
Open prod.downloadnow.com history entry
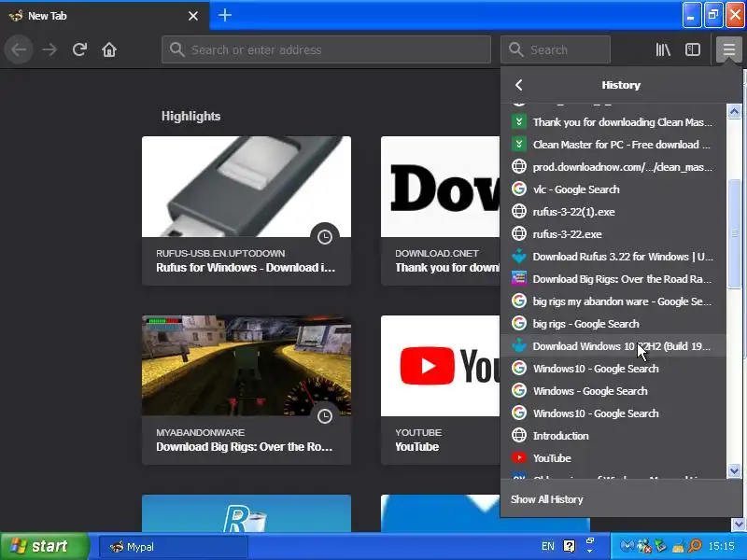pos(613,167)
